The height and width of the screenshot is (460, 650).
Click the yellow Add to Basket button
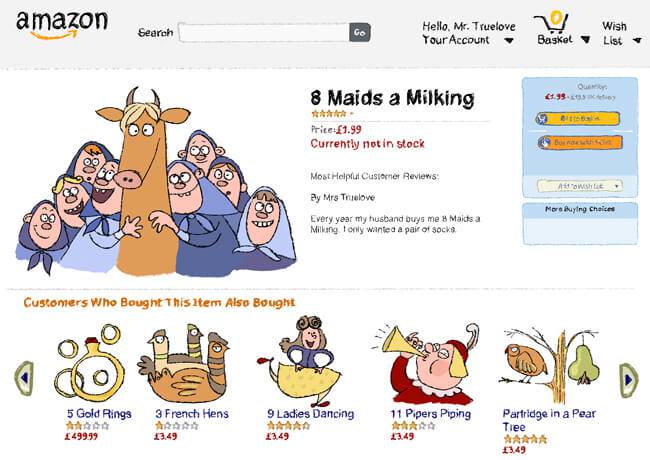point(578,119)
